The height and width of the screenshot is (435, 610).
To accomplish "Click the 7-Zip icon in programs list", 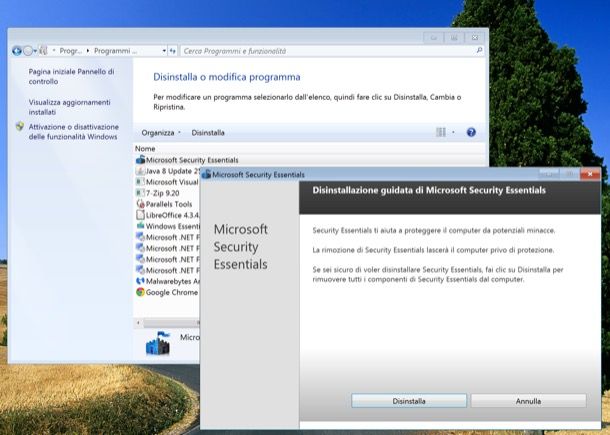I will [x=140, y=193].
